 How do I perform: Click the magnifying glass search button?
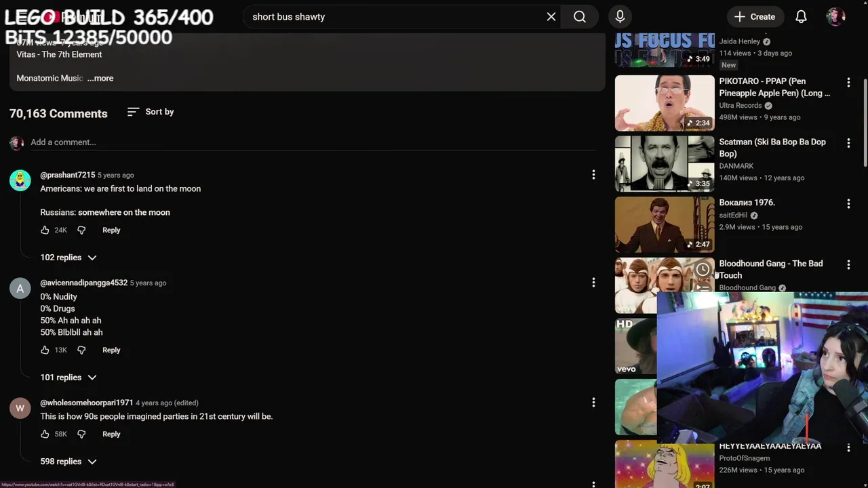click(x=580, y=17)
